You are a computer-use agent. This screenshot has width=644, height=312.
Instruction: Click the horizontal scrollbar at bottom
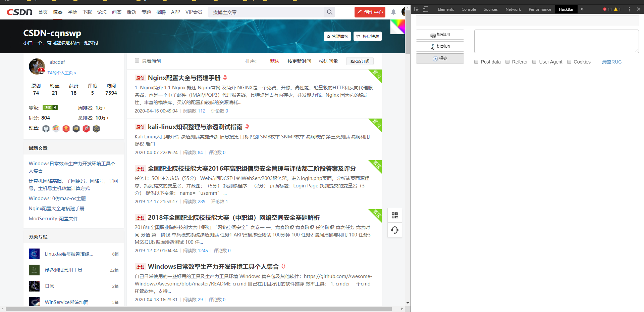pyautogui.click(x=199, y=309)
